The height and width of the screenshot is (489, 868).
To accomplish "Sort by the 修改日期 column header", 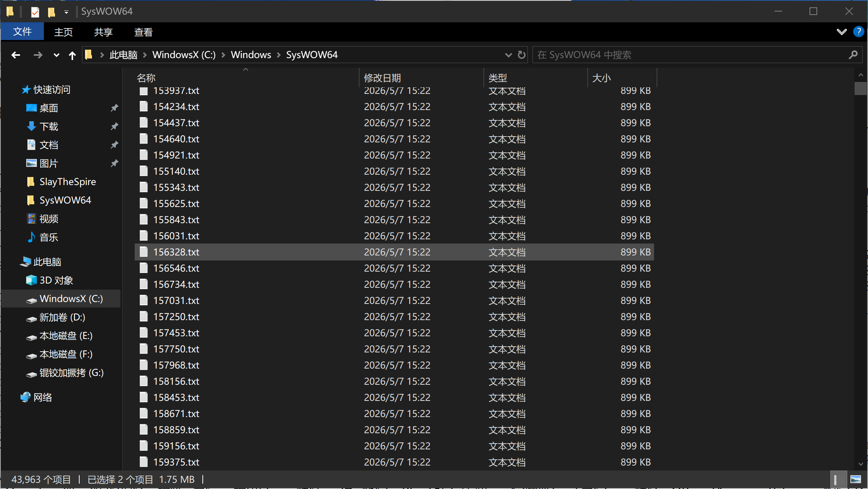I will pyautogui.click(x=421, y=78).
